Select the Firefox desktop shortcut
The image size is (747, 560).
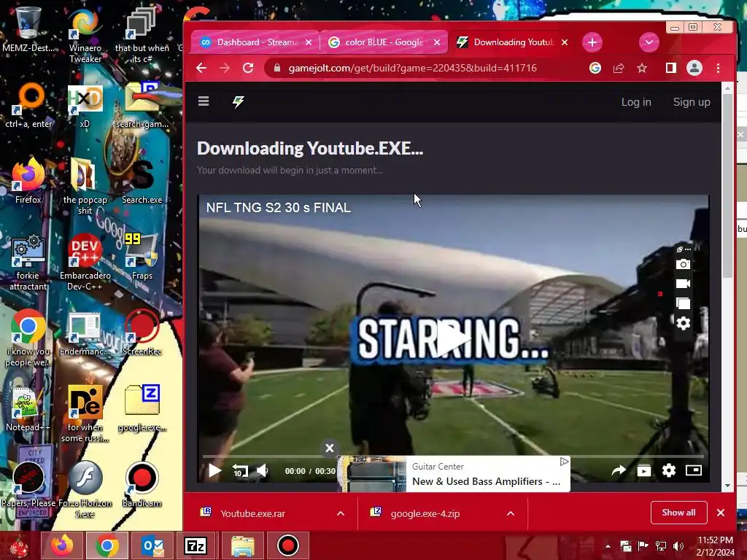28,181
